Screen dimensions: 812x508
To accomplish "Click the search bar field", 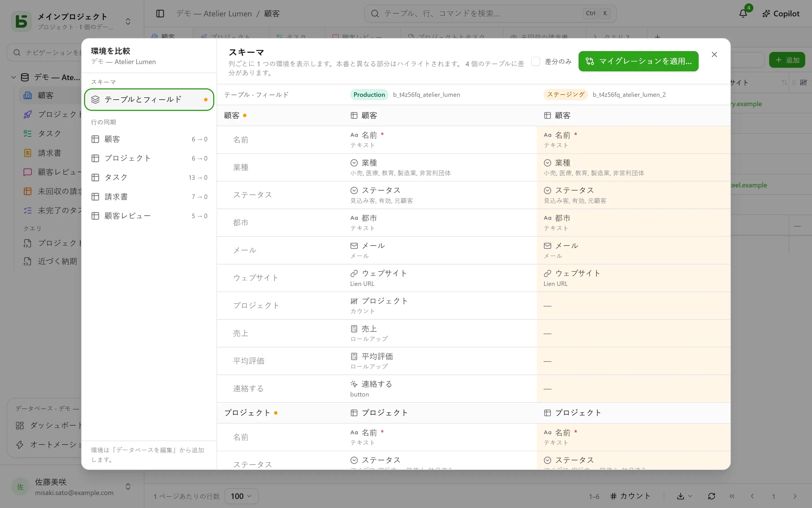I will [490, 14].
